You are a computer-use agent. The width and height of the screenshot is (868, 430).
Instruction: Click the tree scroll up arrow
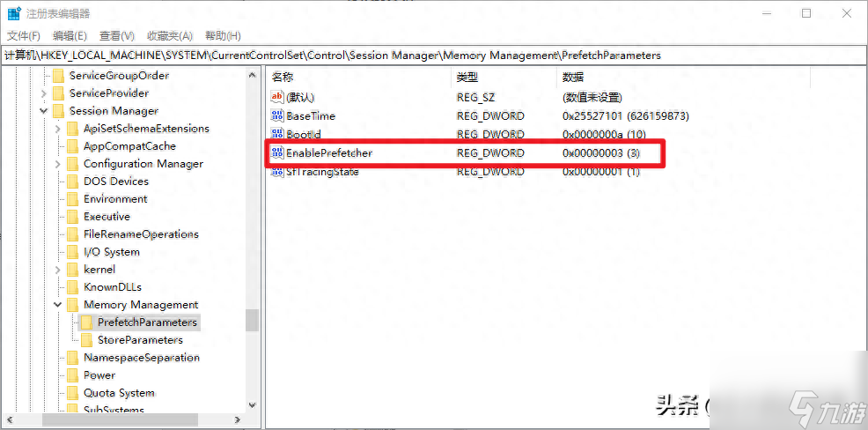(x=253, y=75)
